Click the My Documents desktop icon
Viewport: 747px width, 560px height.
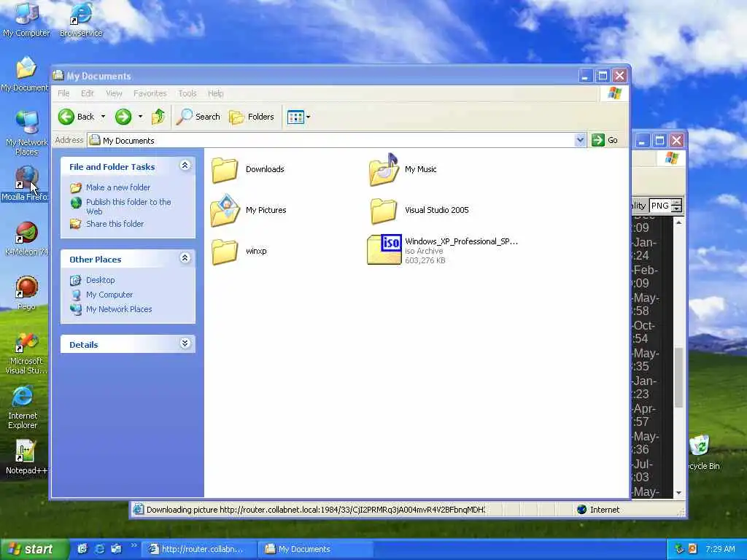coord(26,74)
